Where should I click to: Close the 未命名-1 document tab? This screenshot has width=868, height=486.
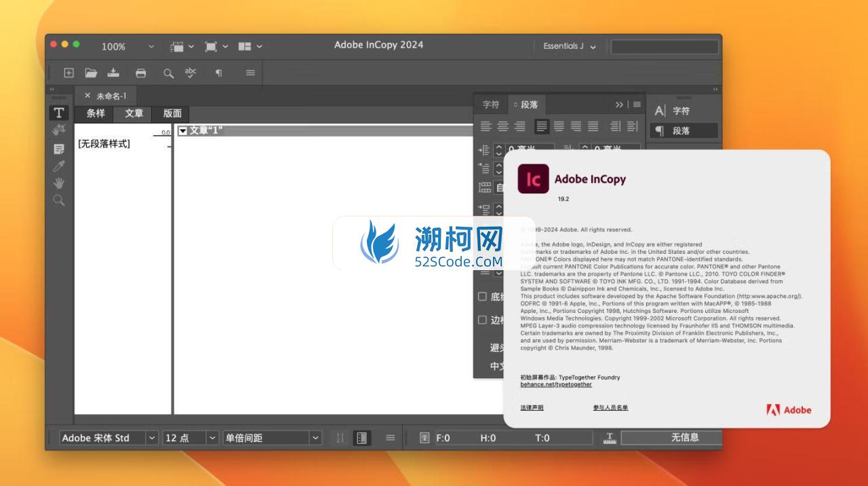click(87, 96)
